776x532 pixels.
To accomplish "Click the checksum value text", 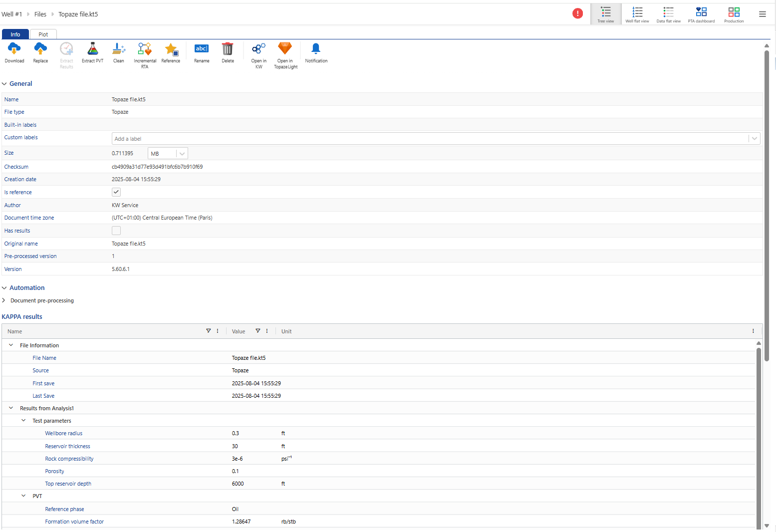I will [x=157, y=167].
